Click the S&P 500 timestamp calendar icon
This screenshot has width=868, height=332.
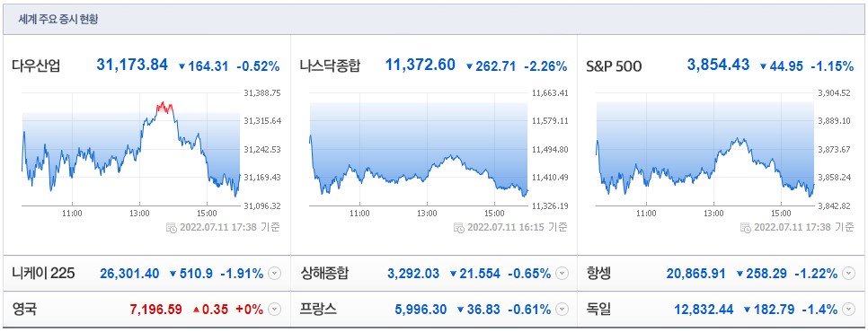[x=746, y=227]
